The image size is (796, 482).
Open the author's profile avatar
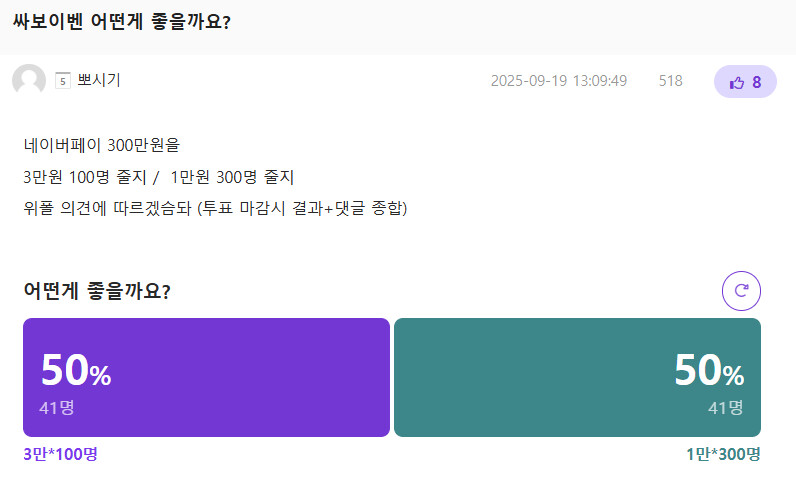[x=29, y=81]
